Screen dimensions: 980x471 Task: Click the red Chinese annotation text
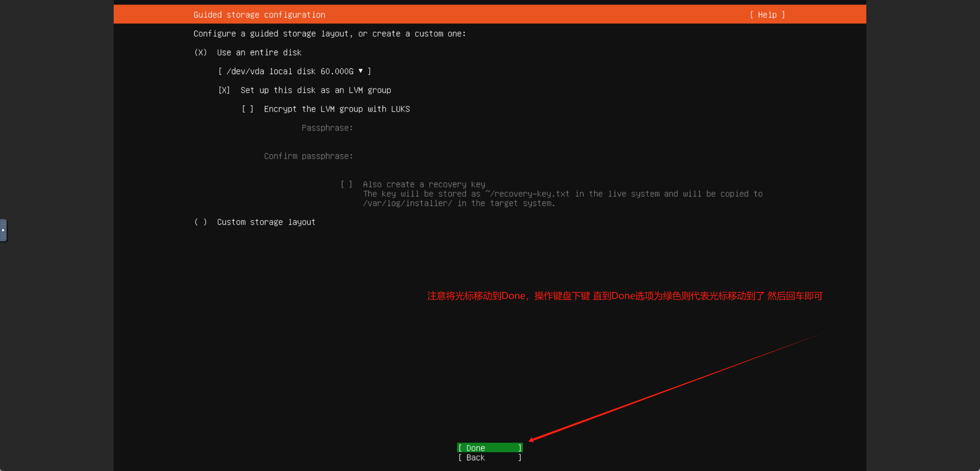click(x=624, y=296)
